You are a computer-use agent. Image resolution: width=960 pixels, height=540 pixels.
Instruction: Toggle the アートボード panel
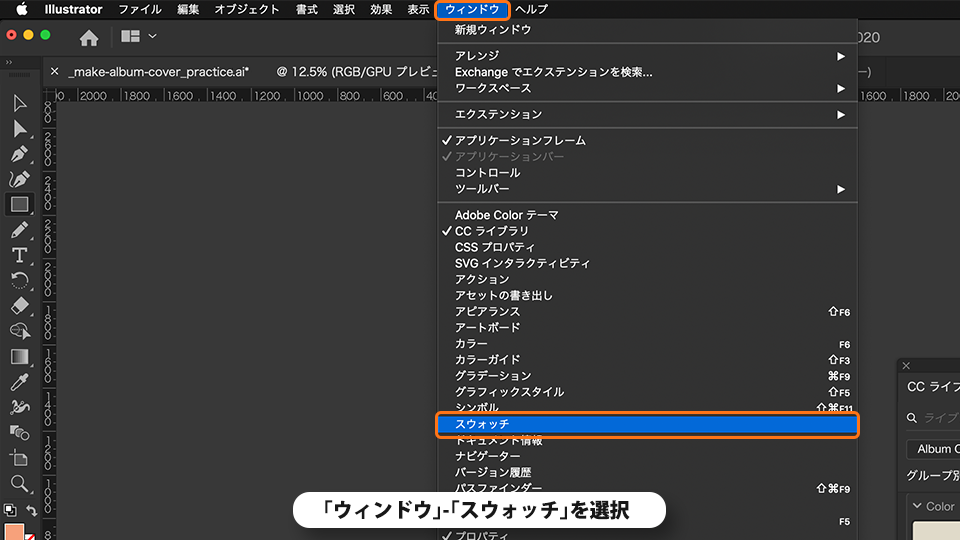[647, 328]
